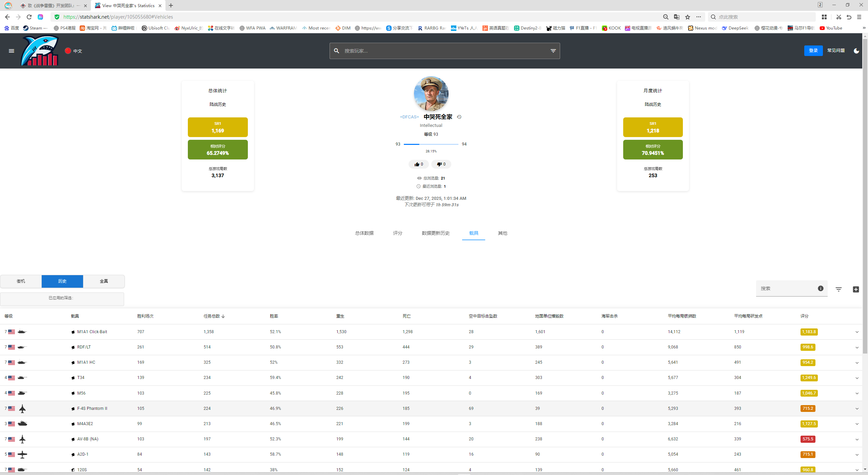Select the 全真 simulator mode

[x=104, y=281]
